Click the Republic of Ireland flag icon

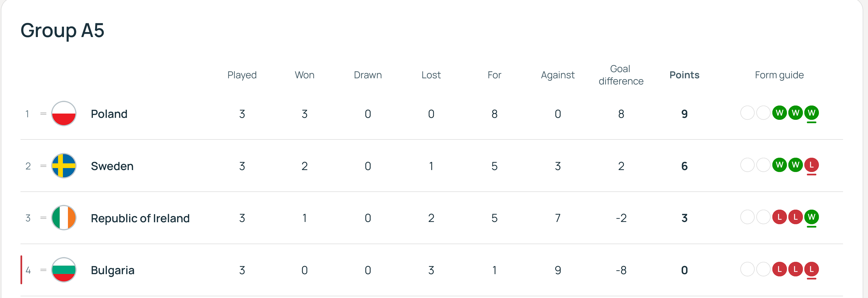(x=64, y=218)
